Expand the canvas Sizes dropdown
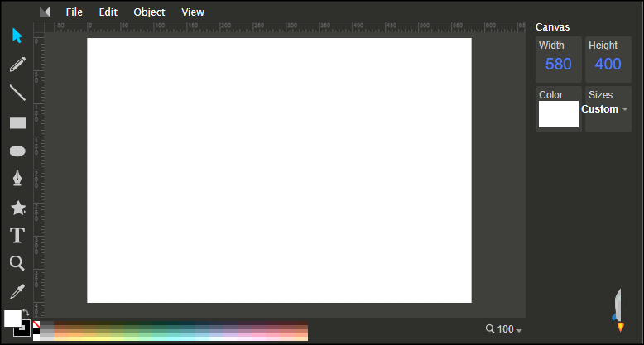This screenshot has height=345, width=644. (608, 109)
